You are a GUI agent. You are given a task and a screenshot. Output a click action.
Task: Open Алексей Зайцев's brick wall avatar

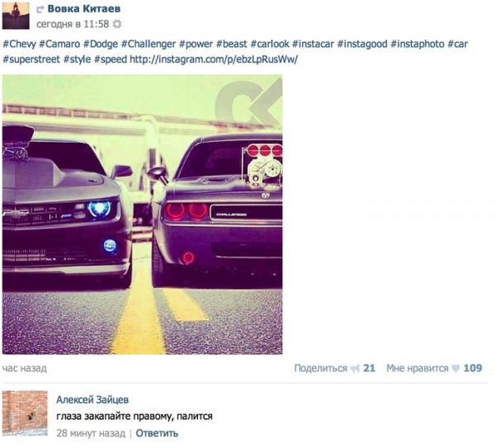click(25, 413)
